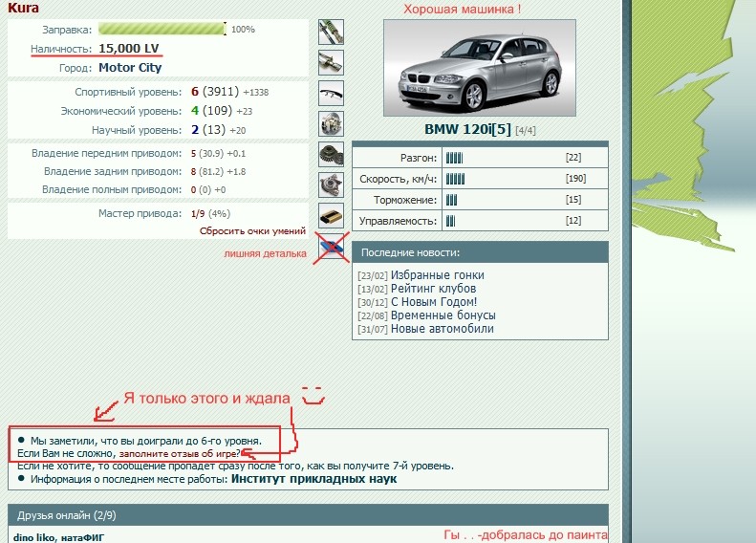The image size is (756, 543).
Task: Open news item 'С Новым Годом!'
Action: point(434,302)
